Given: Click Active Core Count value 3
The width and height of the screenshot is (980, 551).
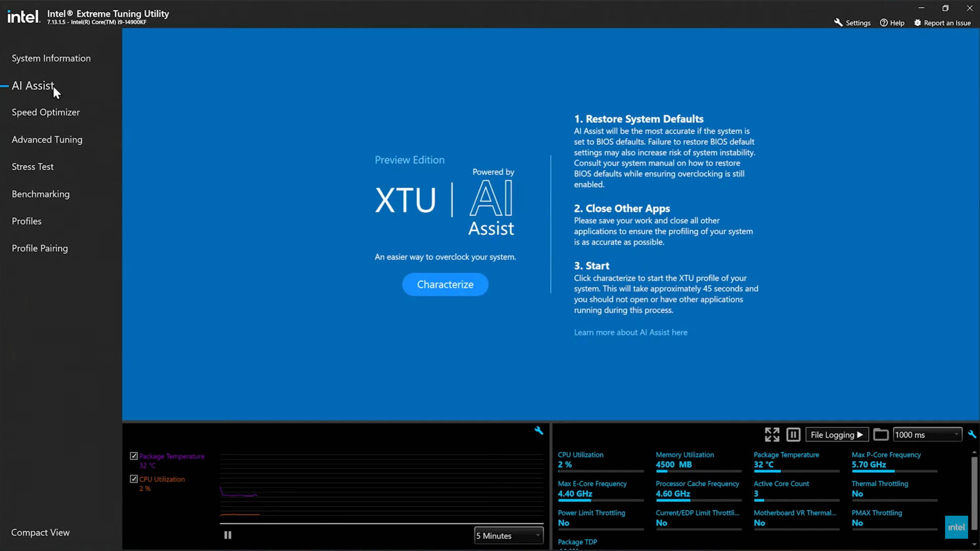Looking at the screenshot, I should 756,494.
